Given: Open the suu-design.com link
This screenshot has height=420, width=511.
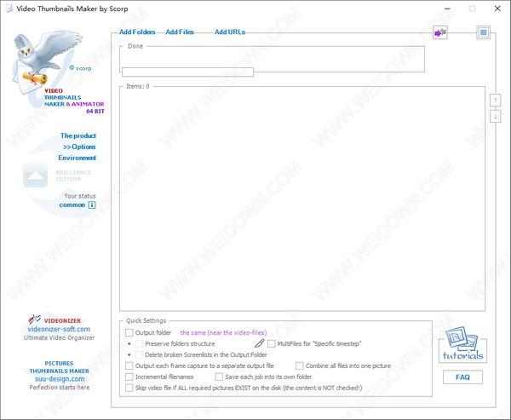Looking at the screenshot, I should coord(60,379).
